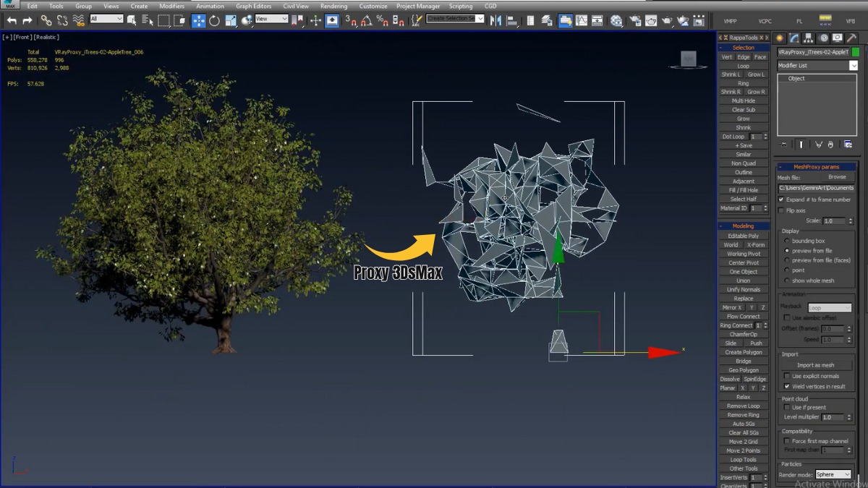Toggle the Angle Snap icon
This screenshot has height=488, width=868.
coord(367,20)
